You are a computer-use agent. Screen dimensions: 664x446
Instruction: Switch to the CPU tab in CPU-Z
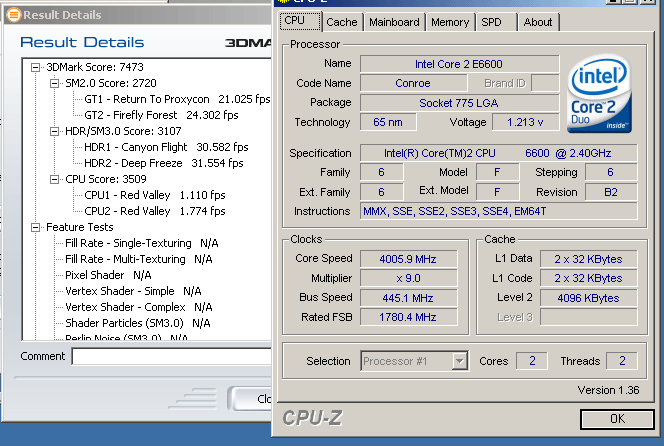[300, 21]
